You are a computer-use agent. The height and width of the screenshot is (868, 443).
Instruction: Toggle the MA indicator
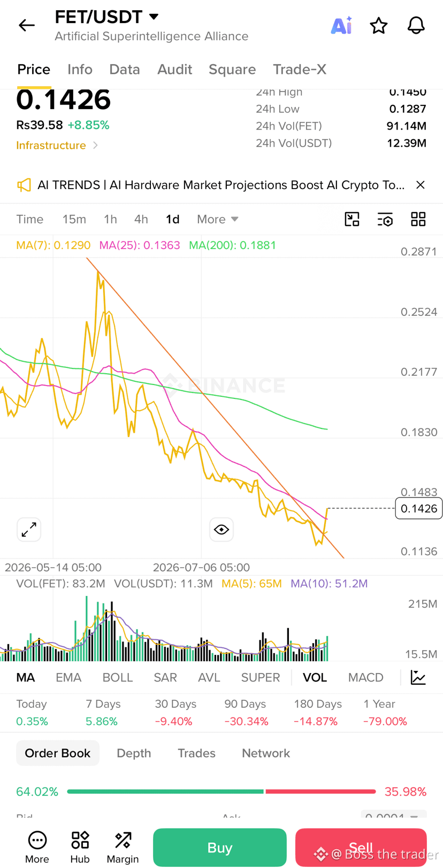pos(26,678)
